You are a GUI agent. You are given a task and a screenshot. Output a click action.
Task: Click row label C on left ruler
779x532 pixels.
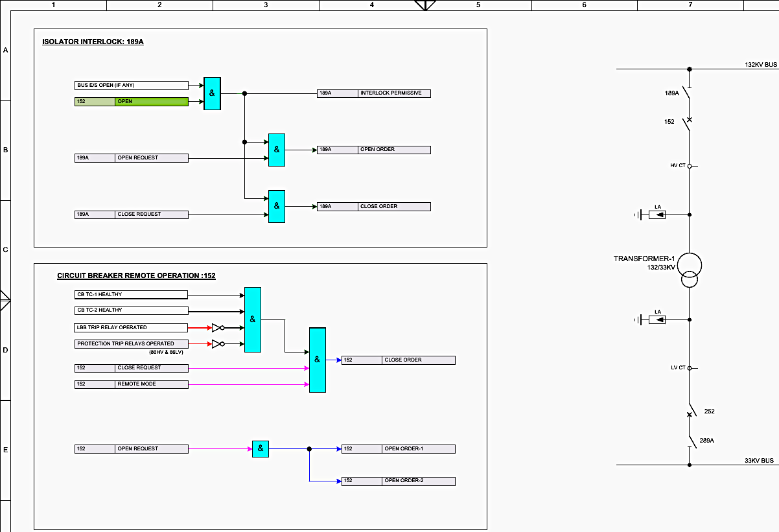click(x=5, y=250)
